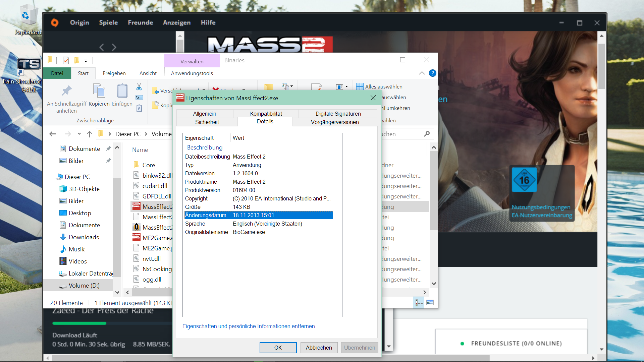
Task: Toggle the quick access properties checkmark icon
Action: coord(66,60)
